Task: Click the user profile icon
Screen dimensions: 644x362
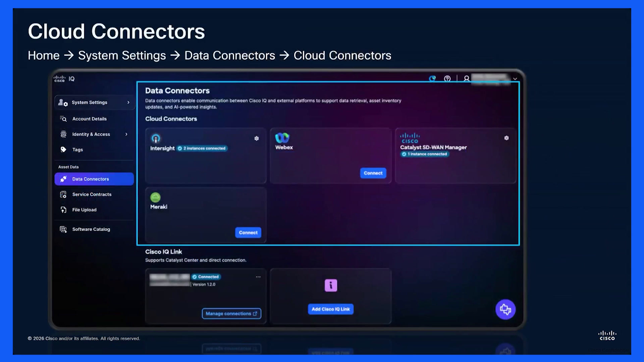Action: [467, 79]
